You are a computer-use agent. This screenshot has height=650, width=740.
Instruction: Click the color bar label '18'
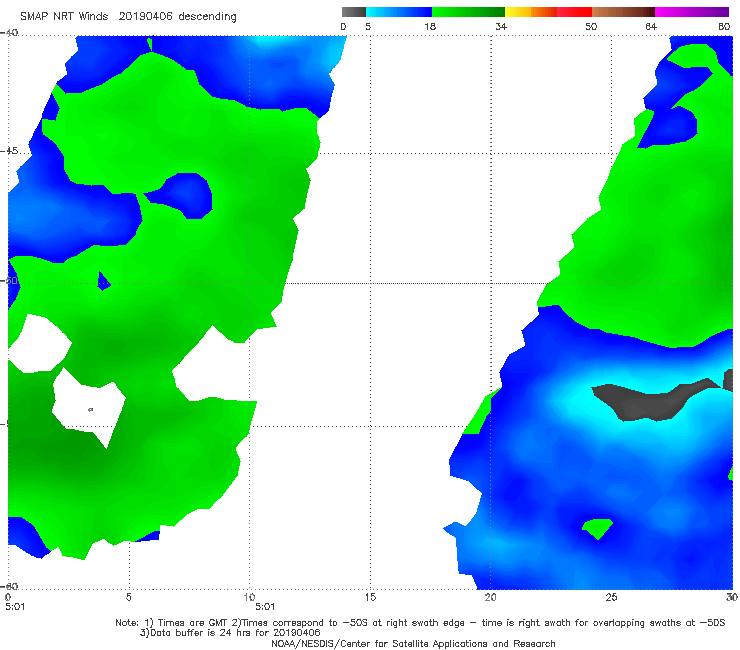click(x=430, y=26)
